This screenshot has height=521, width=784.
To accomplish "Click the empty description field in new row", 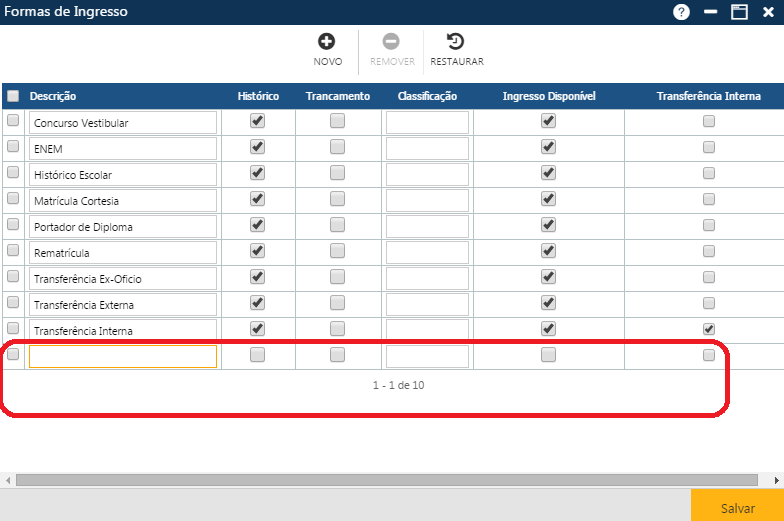I will 123,356.
